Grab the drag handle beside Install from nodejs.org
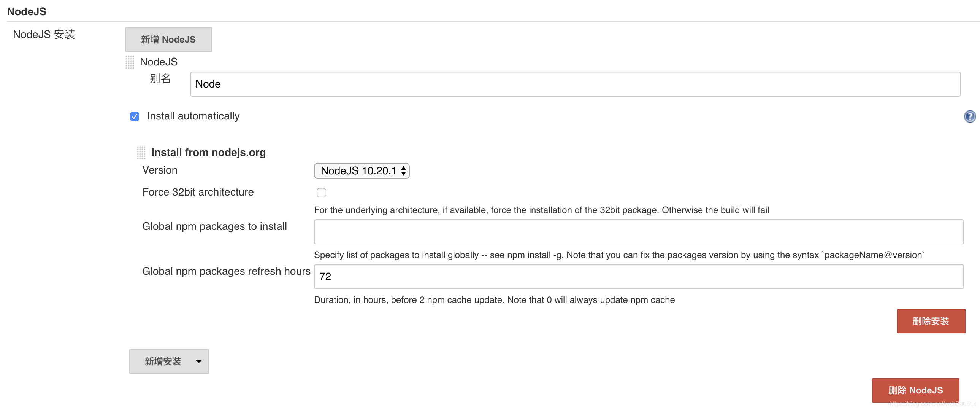Screen dimensions: 980x411 141,152
